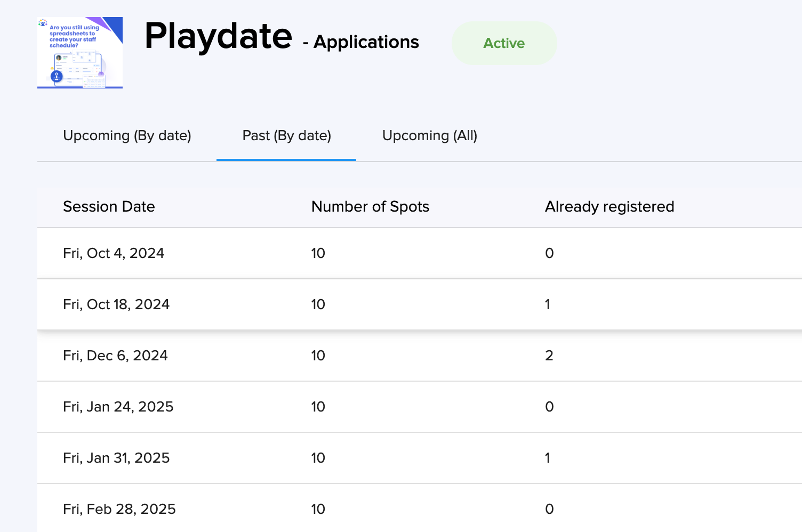Screen dimensions: 802x532
Task: Open the Upcoming (All) tab
Action: (429, 136)
